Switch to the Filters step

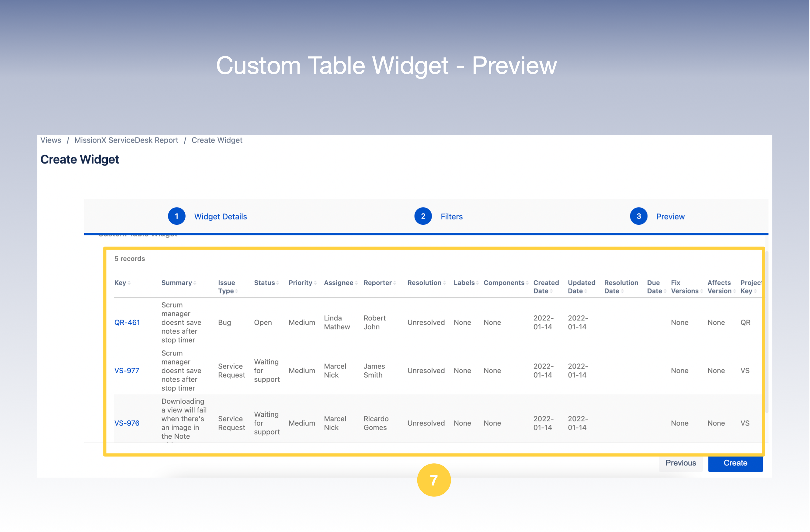click(451, 217)
